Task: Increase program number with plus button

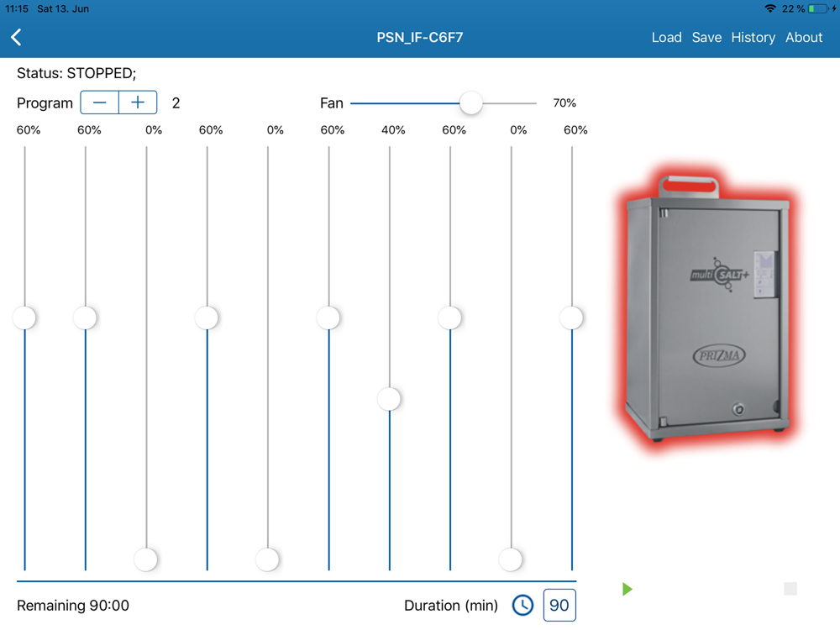Action: click(138, 102)
